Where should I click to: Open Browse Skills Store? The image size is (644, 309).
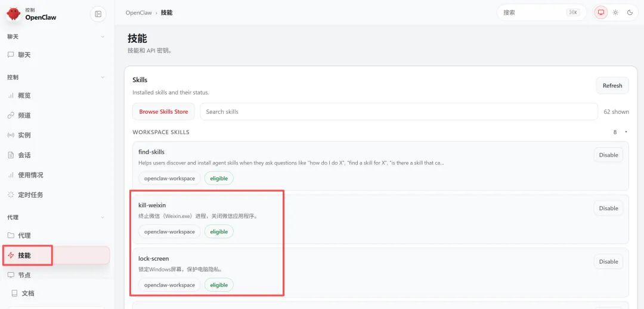163,111
